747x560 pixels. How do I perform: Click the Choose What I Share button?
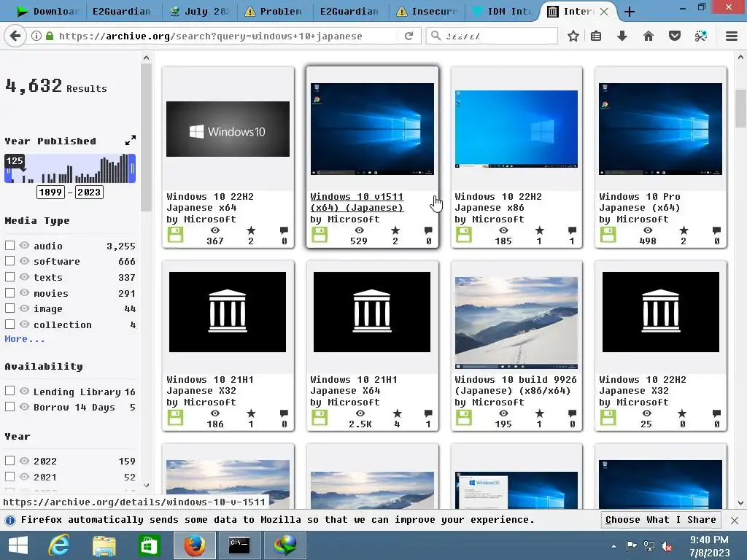(x=660, y=519)
